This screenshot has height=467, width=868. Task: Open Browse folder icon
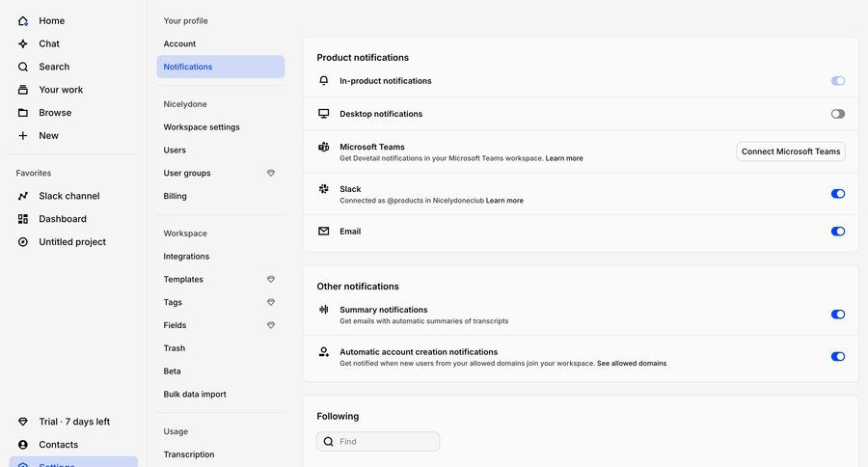pos(23,113)
